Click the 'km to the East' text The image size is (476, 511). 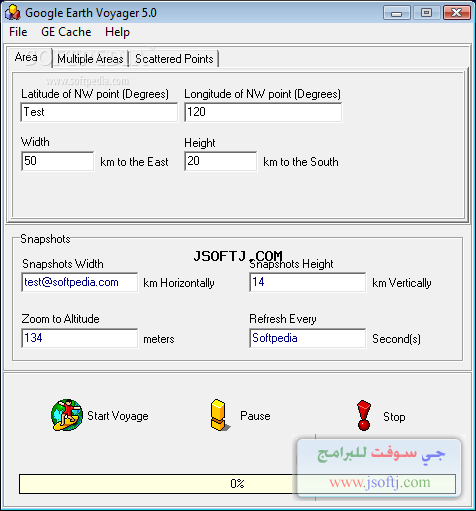tap(134, 162)
